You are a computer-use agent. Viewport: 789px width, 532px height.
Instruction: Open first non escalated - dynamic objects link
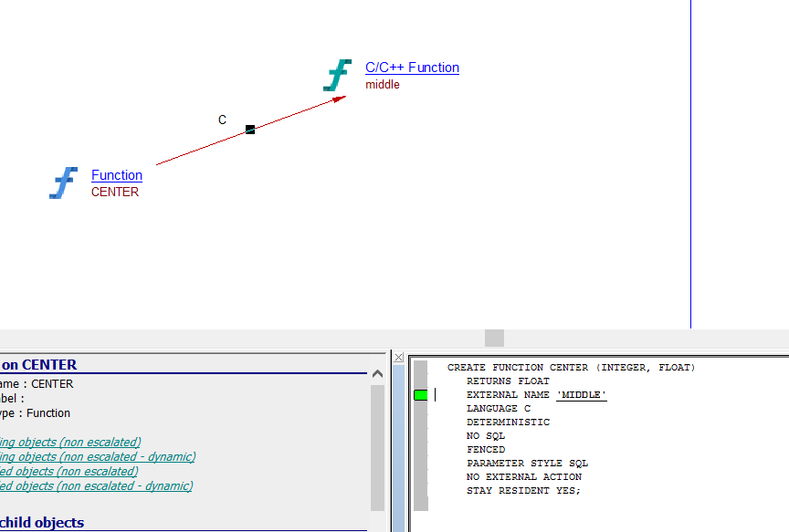tap(97, 457)
